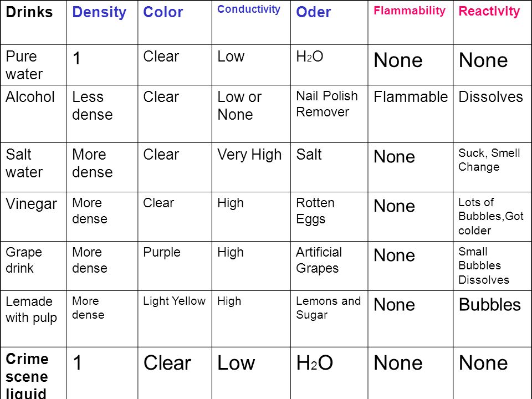Click the Flammability header in pink
This screenshot has height=399, width=532.
pos(410,11)
